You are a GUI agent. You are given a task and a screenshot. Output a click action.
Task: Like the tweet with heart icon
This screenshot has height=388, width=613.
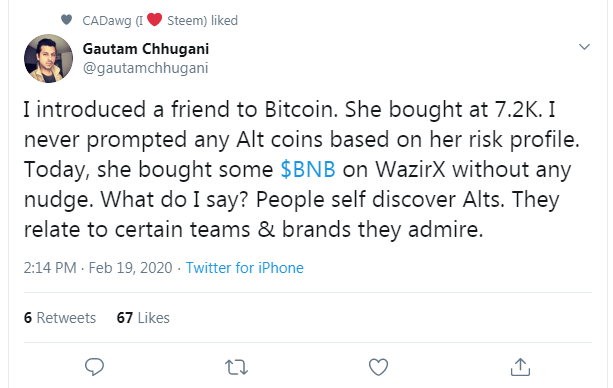(x=378, y=367)
